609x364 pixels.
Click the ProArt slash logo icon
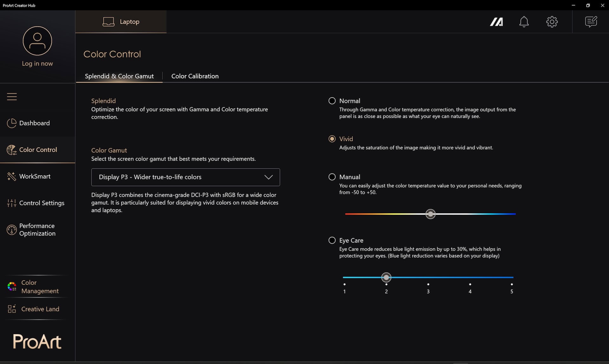click(x=496, y=22)
